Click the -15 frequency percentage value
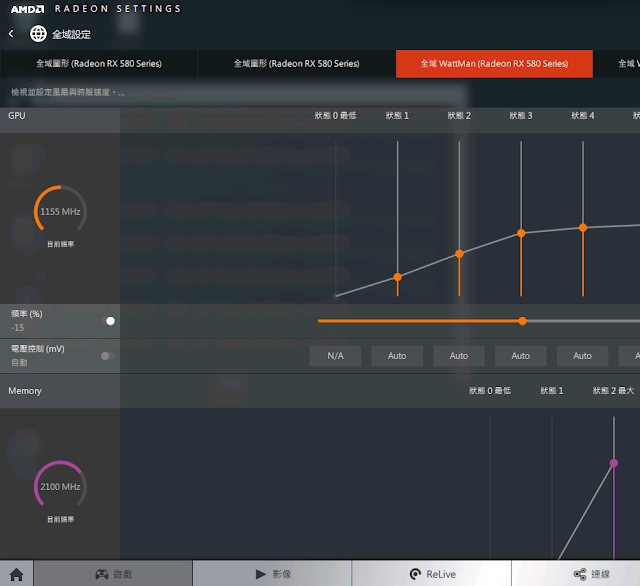 tap(18, 328)
